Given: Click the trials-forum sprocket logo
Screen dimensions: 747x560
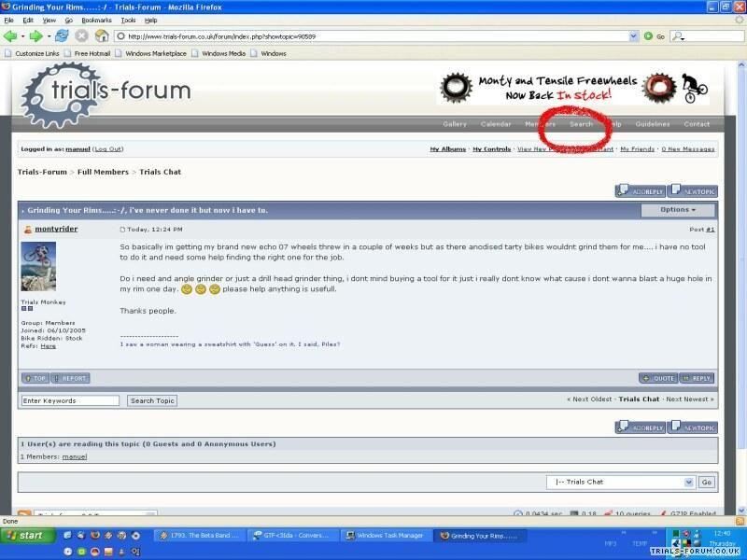Looking at the screenshot, I should pos(105,94).
